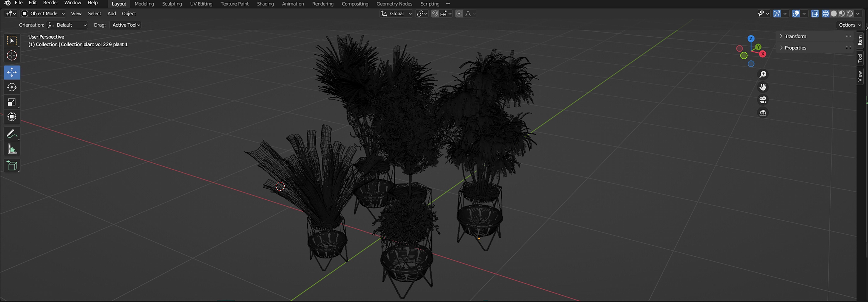The image size is (868, 302).
Task: Click the pan hand viewport icon
Action: coord(763,87)
